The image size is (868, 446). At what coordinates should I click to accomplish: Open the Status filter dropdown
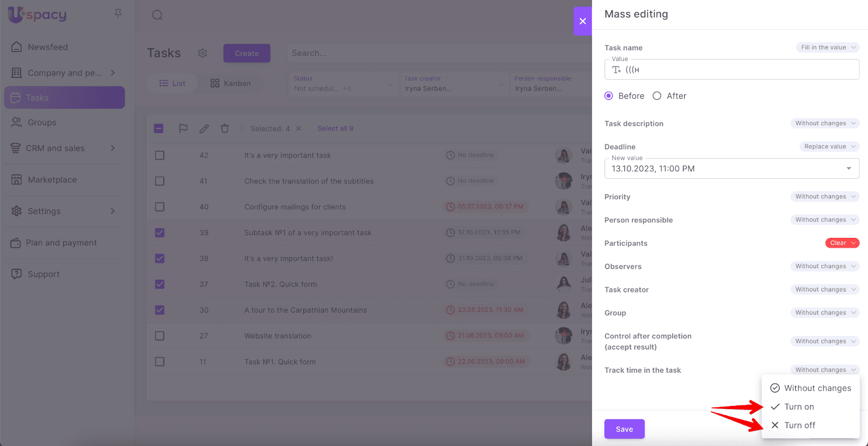coord(343,83)
